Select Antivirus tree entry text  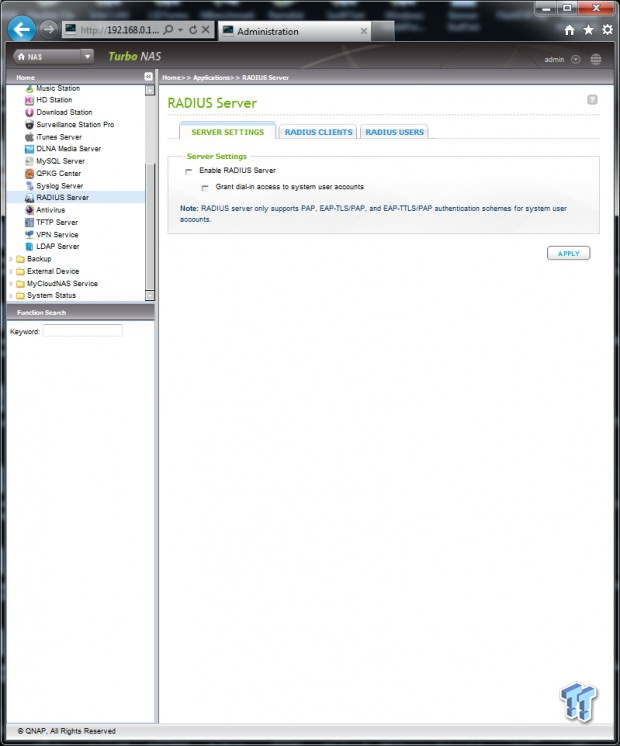click(50, 210)
